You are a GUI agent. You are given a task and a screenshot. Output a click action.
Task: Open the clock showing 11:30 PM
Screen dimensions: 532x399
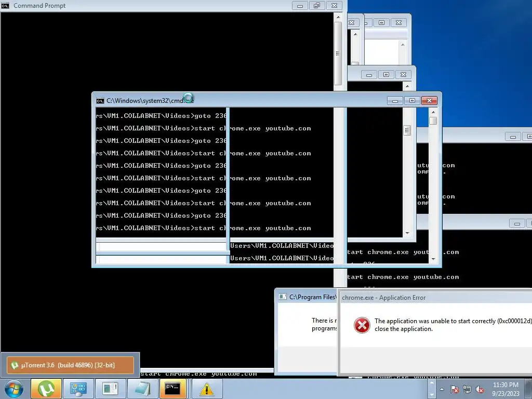[x=506, y=385]
